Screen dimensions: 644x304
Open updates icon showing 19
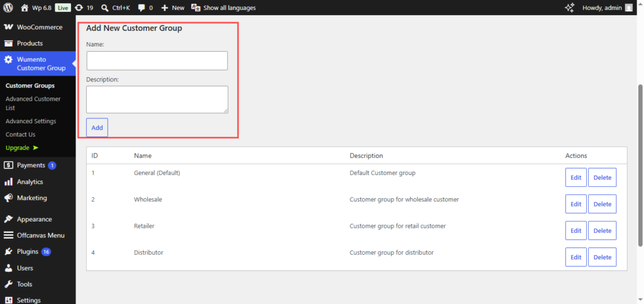pos(79,8)
